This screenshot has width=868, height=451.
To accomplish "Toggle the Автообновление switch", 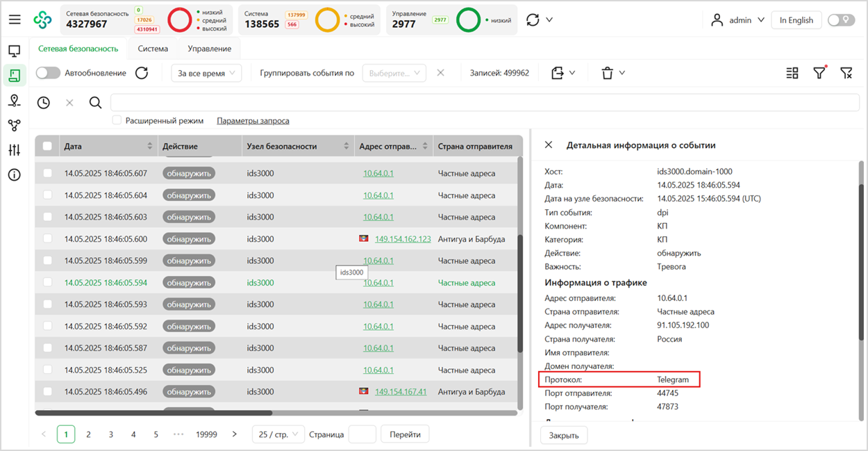I will 48,73.
